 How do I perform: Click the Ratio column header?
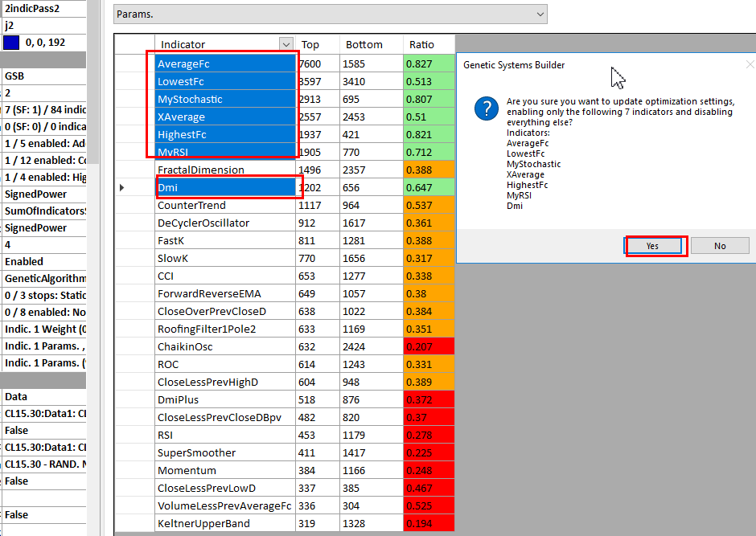click(421, 44)
